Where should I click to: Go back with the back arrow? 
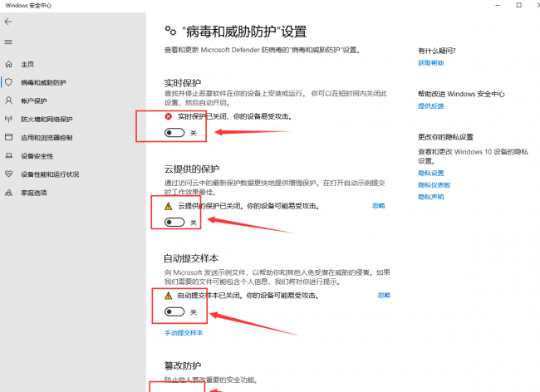tap(8, 22)
